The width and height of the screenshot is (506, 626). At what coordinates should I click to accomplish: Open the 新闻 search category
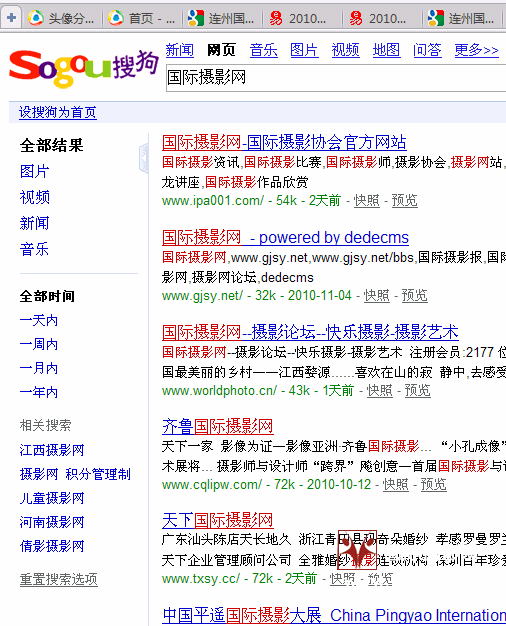click(x=180, y=50)
